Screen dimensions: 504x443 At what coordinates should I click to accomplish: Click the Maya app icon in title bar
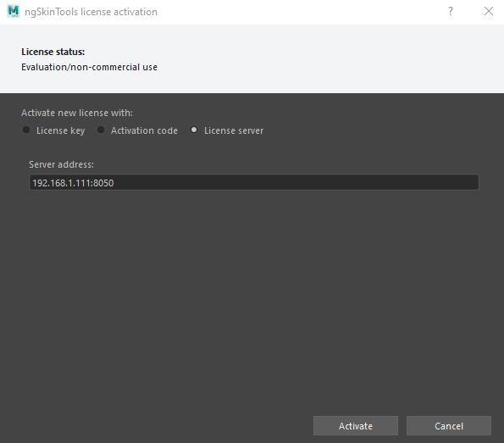pos(14,11)
